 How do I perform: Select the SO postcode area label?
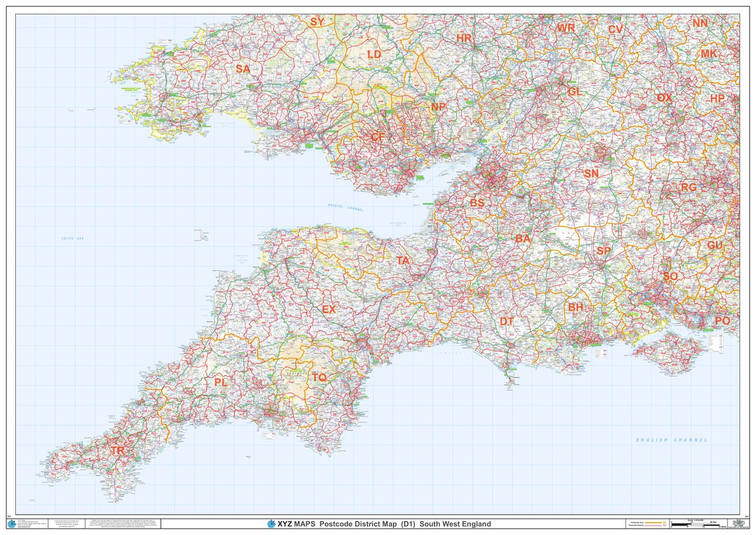coord(670,276)
